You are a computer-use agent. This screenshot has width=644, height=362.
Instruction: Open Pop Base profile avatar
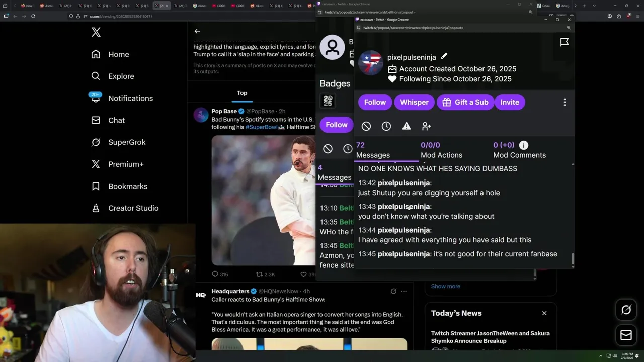tap(201, 115)
